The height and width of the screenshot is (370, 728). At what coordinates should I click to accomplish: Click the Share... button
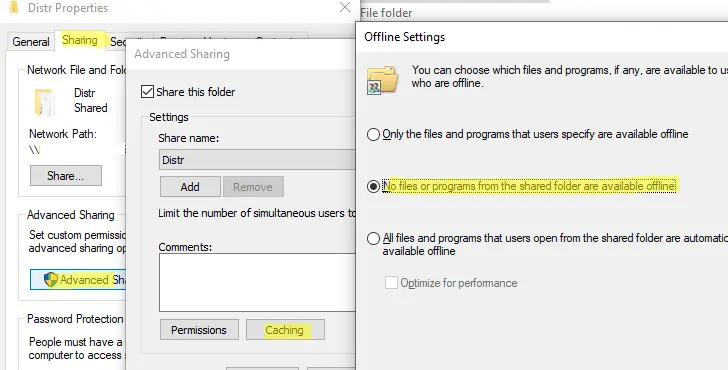tap(65, 175)
